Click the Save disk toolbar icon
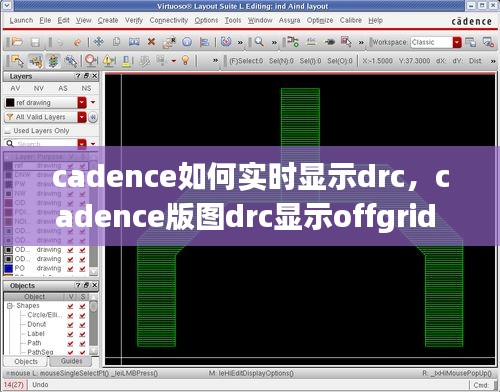The height and width of the screenshot is (392, 500). [x=35, y=42]
